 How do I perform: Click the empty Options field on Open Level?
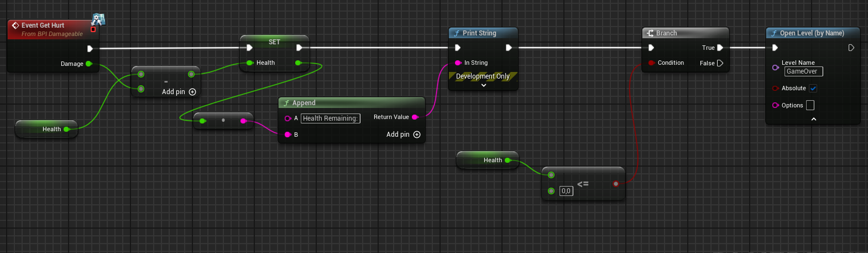point(810,105)
